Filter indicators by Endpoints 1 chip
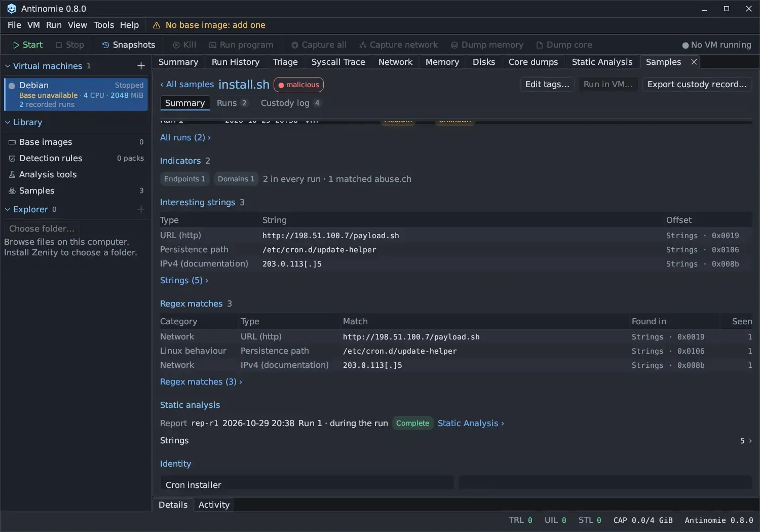Screen dimensions: 760x532 click(184, 179)
